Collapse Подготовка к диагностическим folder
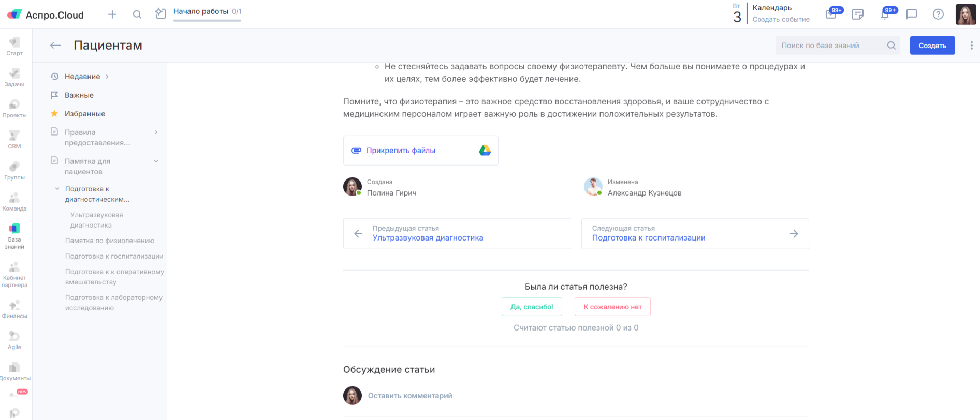 57,189
